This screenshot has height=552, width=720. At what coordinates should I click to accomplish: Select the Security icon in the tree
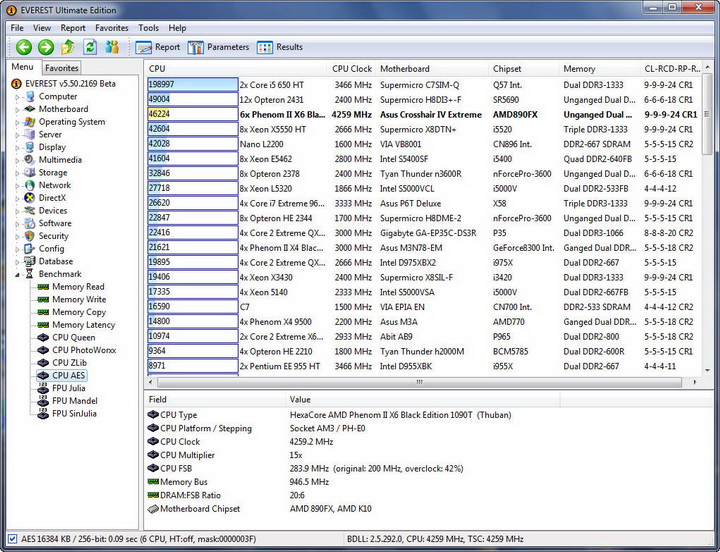point(30,236)
